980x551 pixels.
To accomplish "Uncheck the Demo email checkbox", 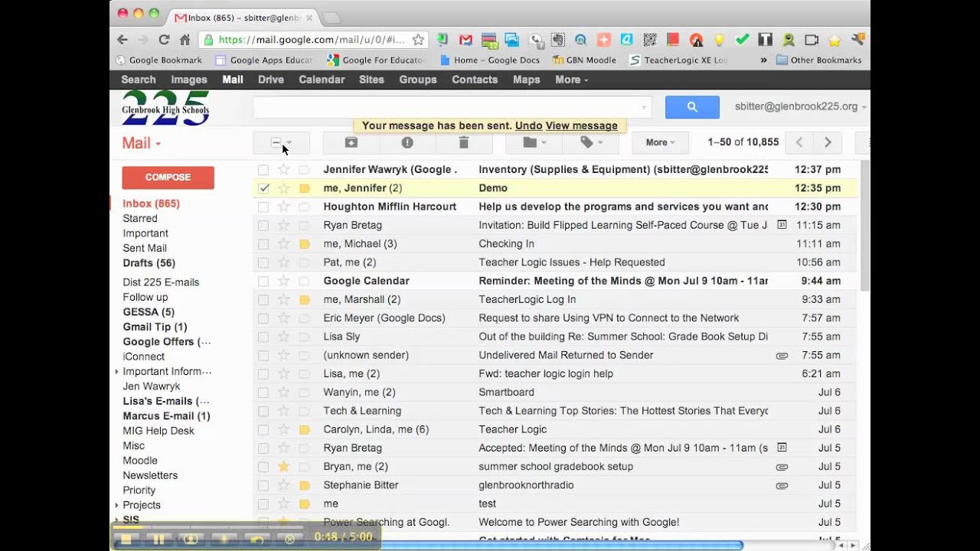I will [x=263, y=188].
